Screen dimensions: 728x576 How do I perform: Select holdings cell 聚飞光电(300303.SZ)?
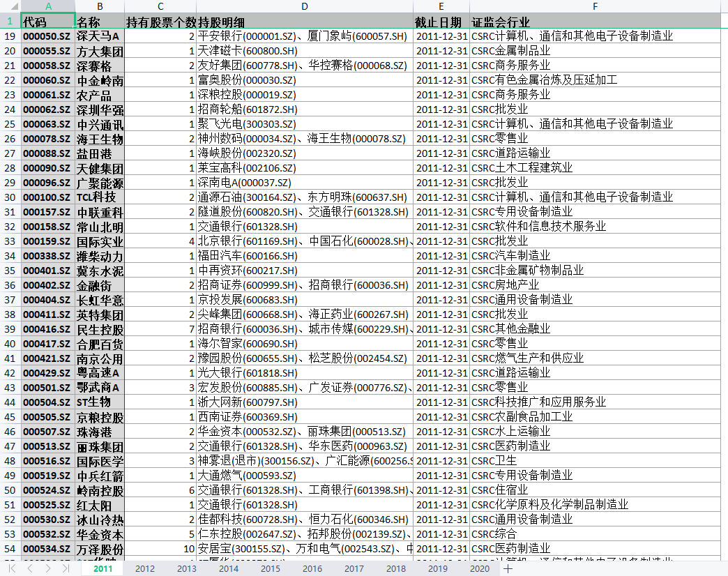coord(305,124)
